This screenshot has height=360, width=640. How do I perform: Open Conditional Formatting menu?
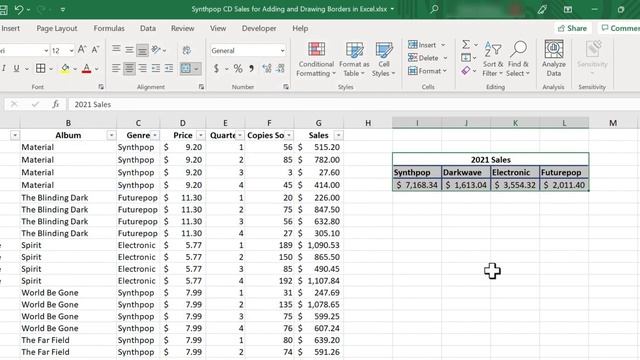tap(316, 59)
